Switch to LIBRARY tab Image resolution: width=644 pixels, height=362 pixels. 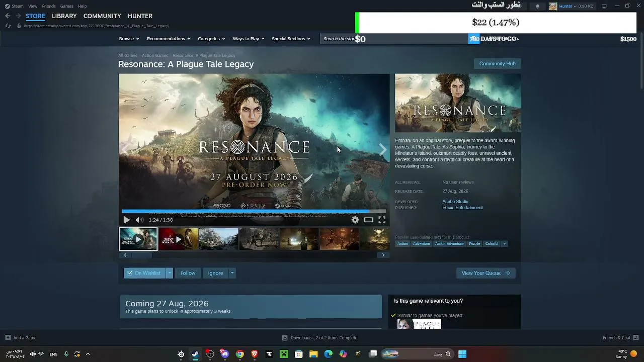[x=64, y=16]
